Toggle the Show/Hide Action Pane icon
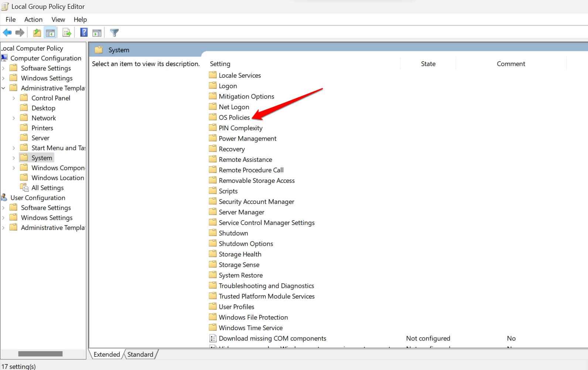The width and height of the screenshot is (588, 370). (x=97, y=33)
